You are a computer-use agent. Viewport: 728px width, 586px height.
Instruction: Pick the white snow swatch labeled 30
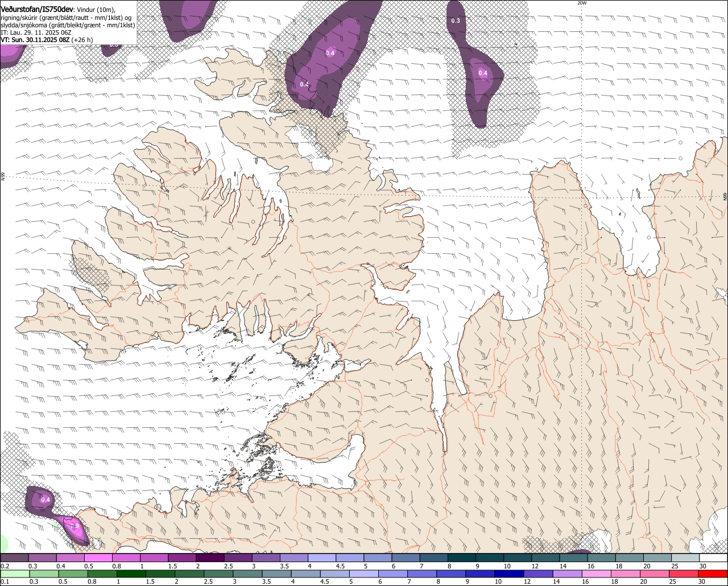tap(713, 558)
